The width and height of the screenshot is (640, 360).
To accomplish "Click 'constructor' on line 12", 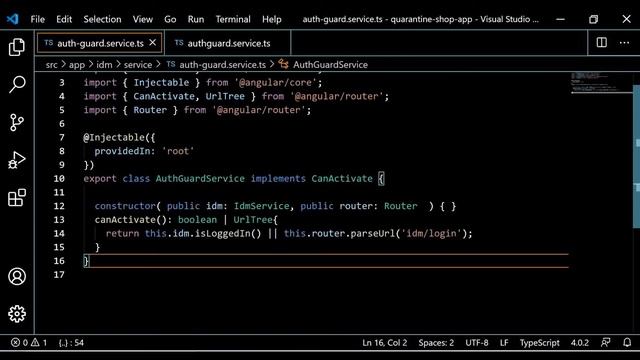I will point(125,206).
